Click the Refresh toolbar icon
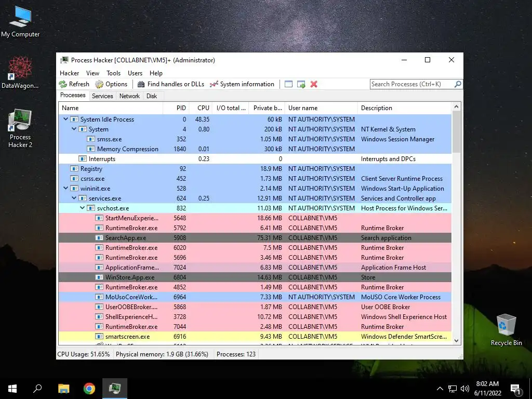 (63, 84)
